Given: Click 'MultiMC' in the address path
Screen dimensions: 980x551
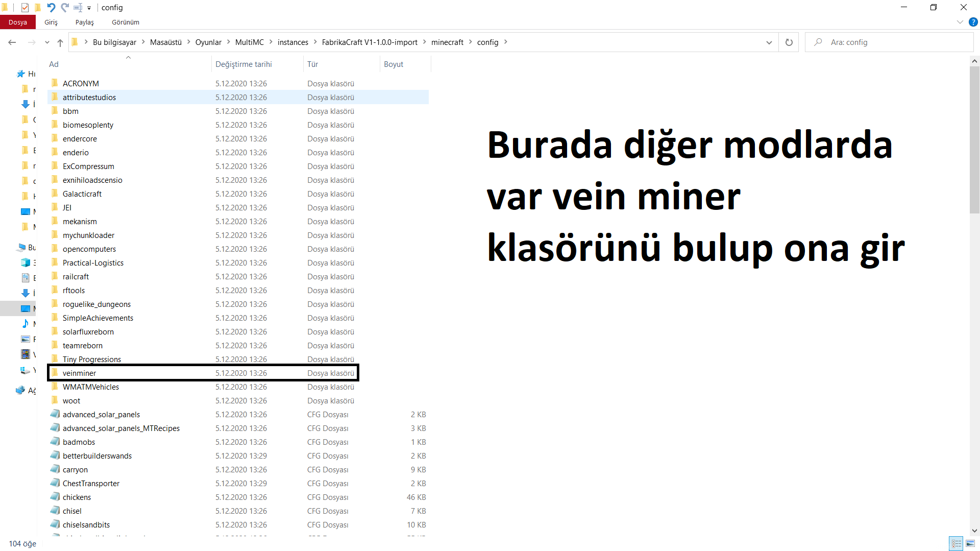Looking at the screenshot, I should click(250, 42).
